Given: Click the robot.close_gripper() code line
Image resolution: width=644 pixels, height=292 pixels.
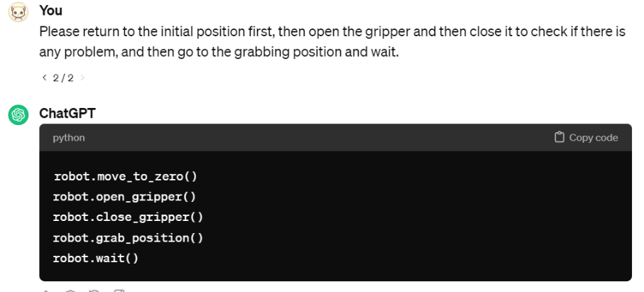Looking at the screenshot, I should pos(128,217).
